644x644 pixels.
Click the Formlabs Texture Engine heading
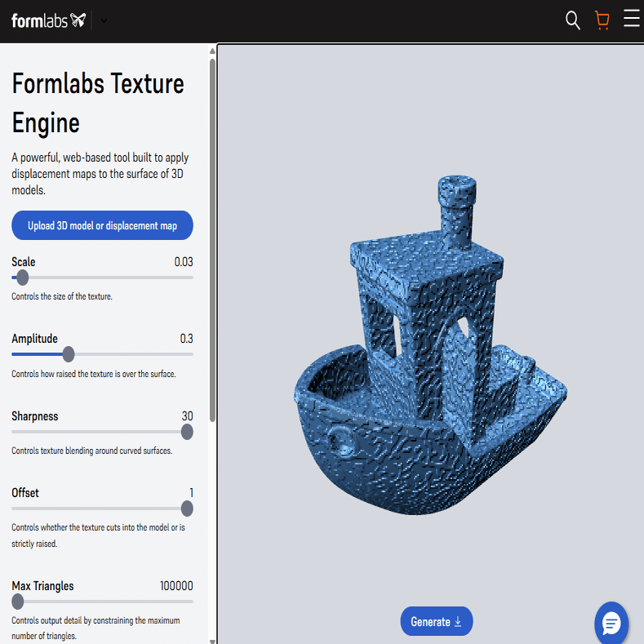pos(98,103)
